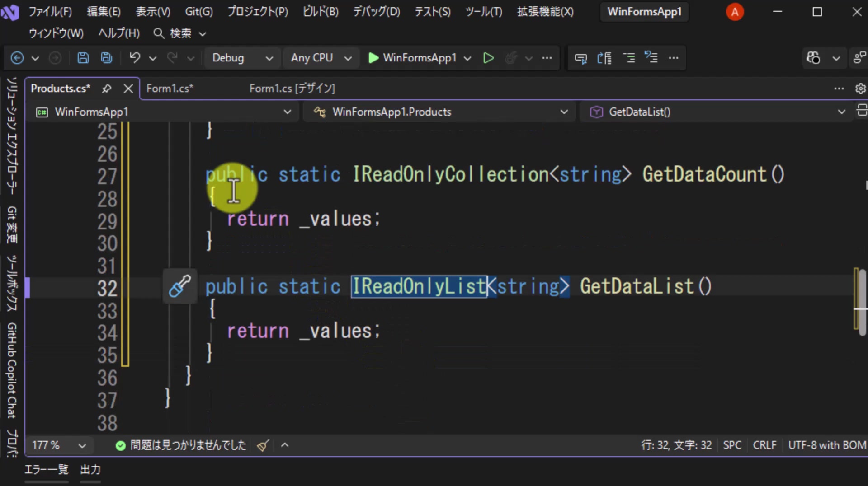Undo the last edit

(x=135, y=58)
